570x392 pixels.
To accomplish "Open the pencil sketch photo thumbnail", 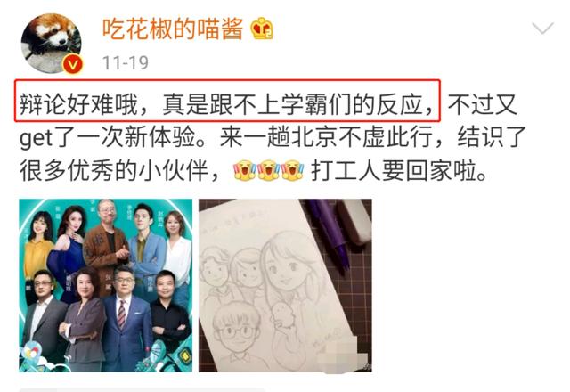I will click(285, 285).
